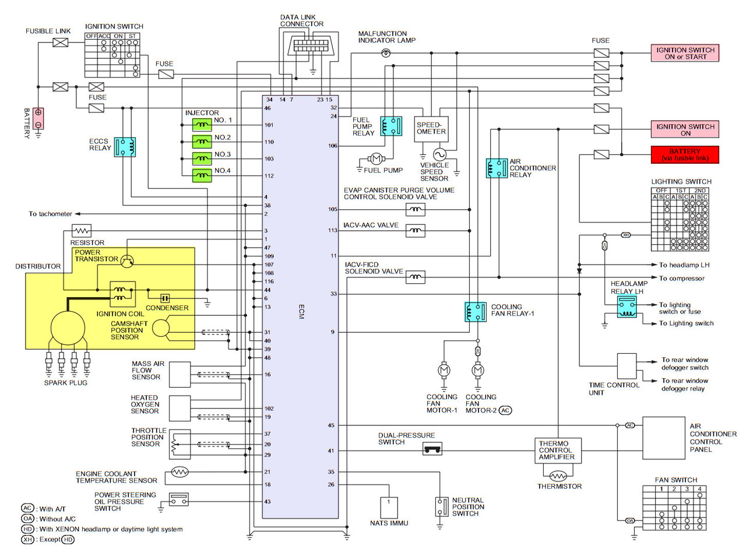The height and width of the screenshot is (560, 746).
Task: Select the Injector NO.2 coil symbol
Action: (x=202, y=142)
